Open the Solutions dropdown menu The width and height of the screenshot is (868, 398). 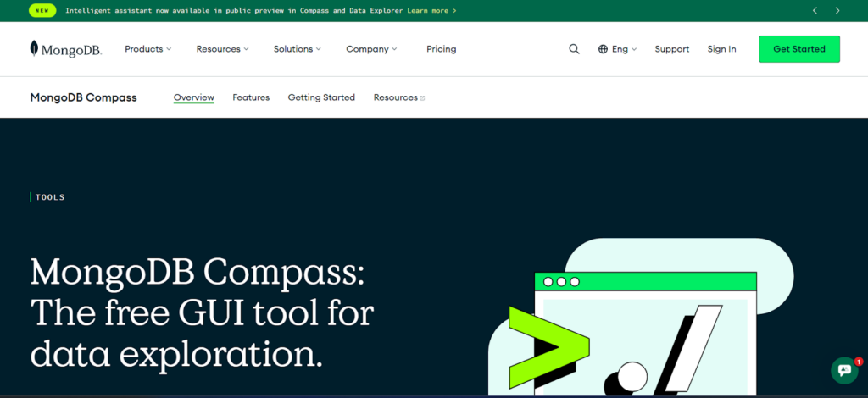(x=297, y=49)
